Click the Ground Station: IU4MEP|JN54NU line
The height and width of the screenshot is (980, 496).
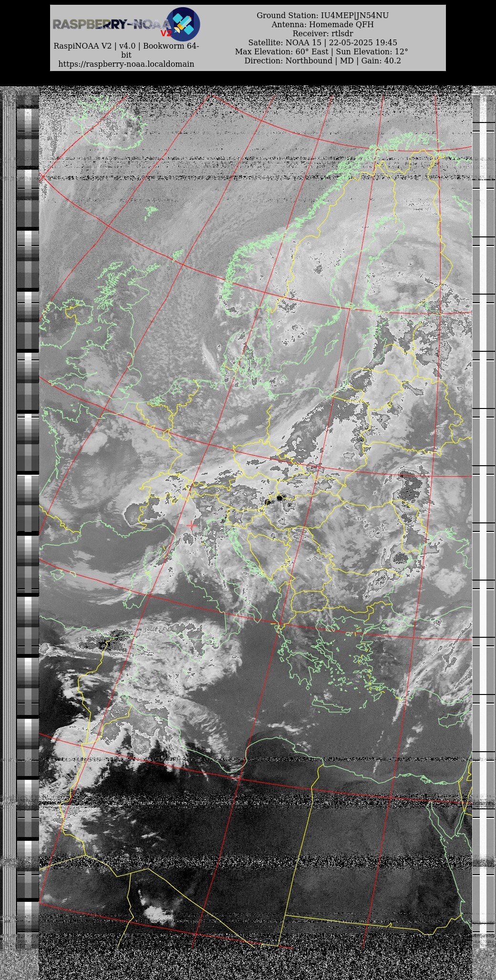coord(322,15)
